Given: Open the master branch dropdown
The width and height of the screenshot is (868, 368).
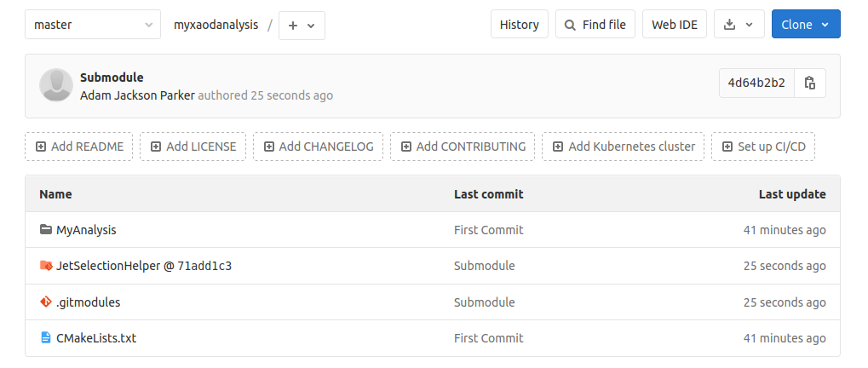Looking at the screenshot, I should [93, 25].
